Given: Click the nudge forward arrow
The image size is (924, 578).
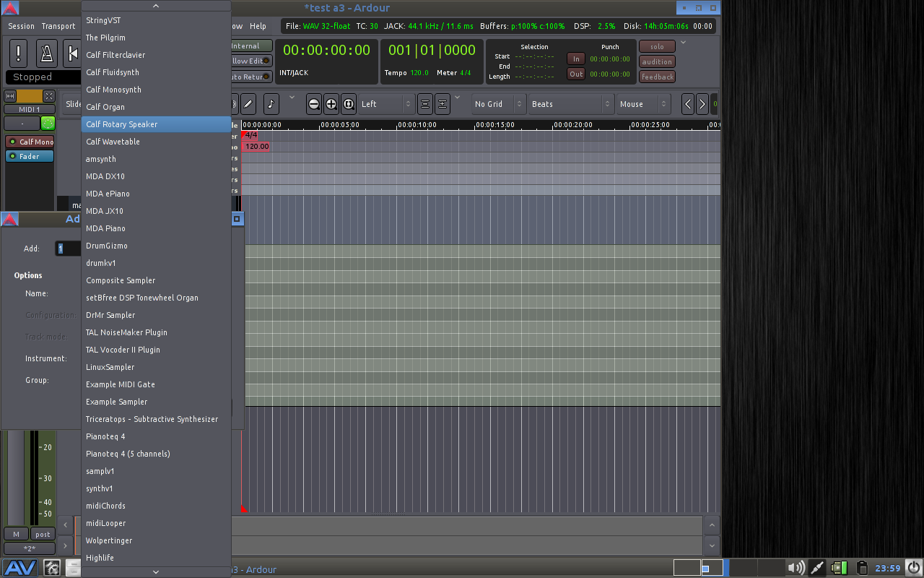Looking at the screenshot, I should point(702,104).
